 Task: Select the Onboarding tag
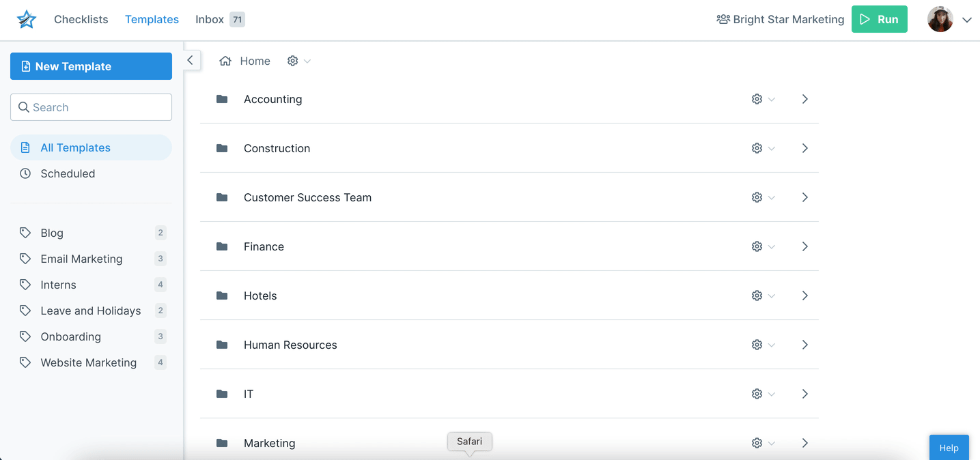point(92,336)
